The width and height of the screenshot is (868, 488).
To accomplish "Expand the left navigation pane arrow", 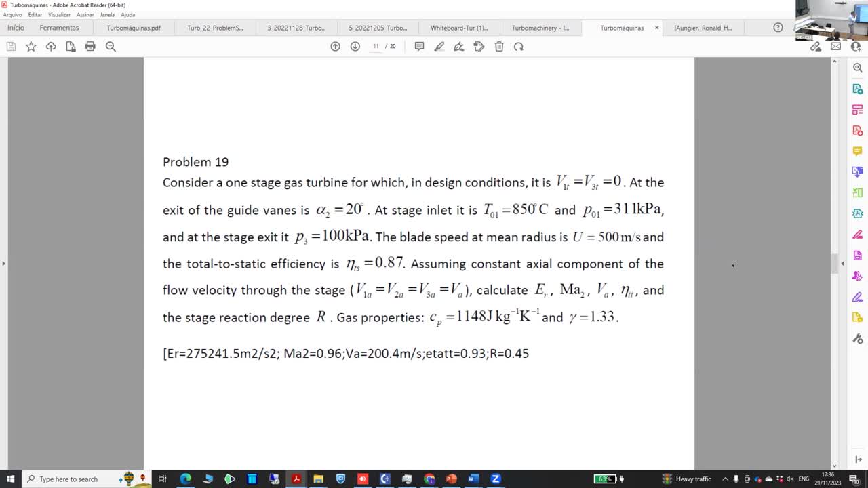I will tap(3, 263).
